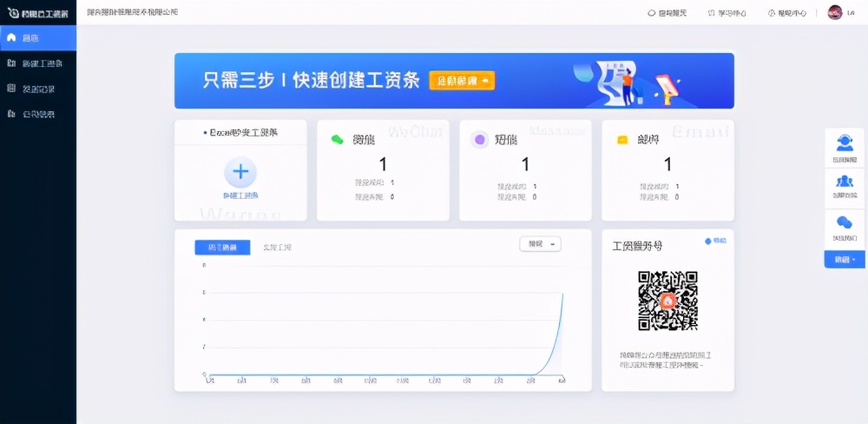The image size is (868, 424).
Task: Click the fourth sidebar item's icon
Action: point(11,114)
